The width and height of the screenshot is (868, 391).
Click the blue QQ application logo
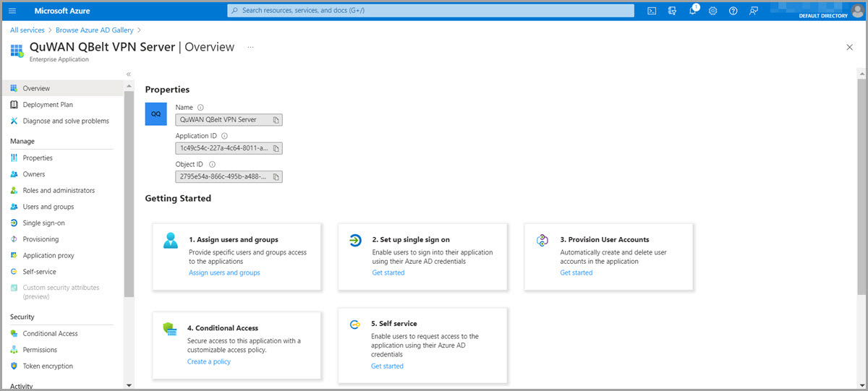[156, 114]
